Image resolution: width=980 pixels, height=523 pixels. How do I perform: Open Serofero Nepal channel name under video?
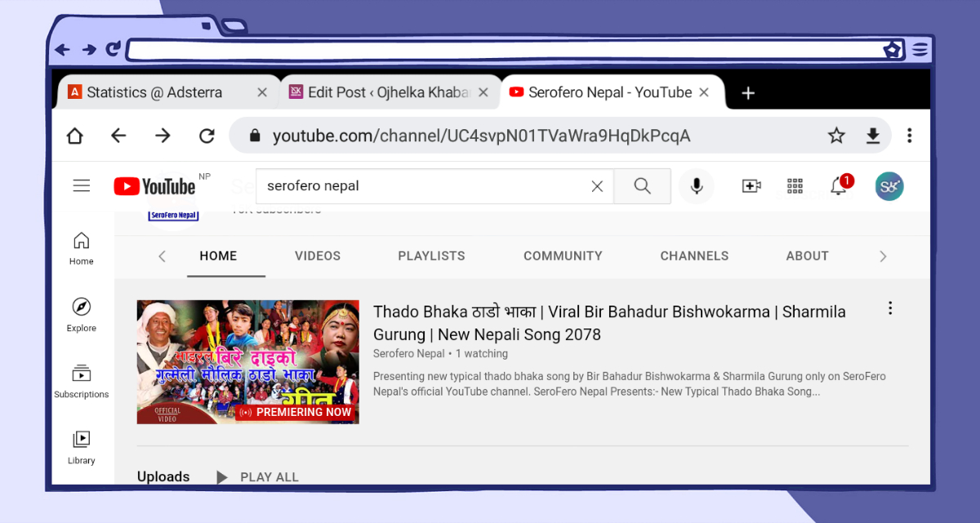(x=409, y=354)
